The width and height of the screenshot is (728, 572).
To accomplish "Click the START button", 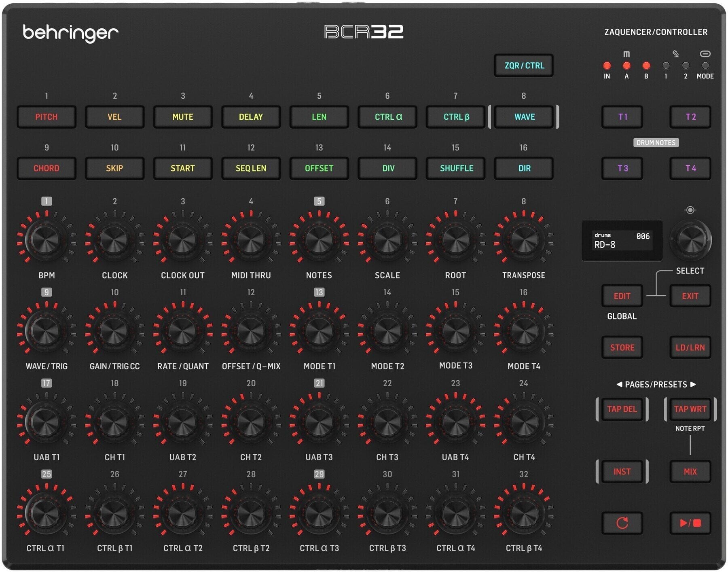I will pyautogui.click(x=183, y=168).
